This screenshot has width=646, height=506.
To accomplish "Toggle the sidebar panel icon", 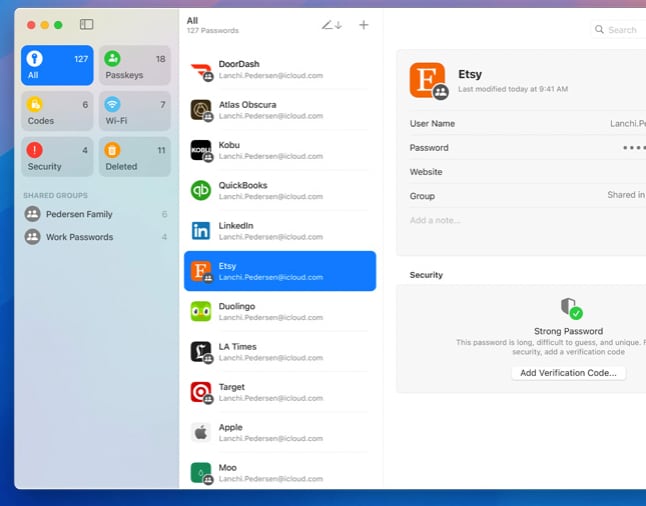I will (87, 24).
